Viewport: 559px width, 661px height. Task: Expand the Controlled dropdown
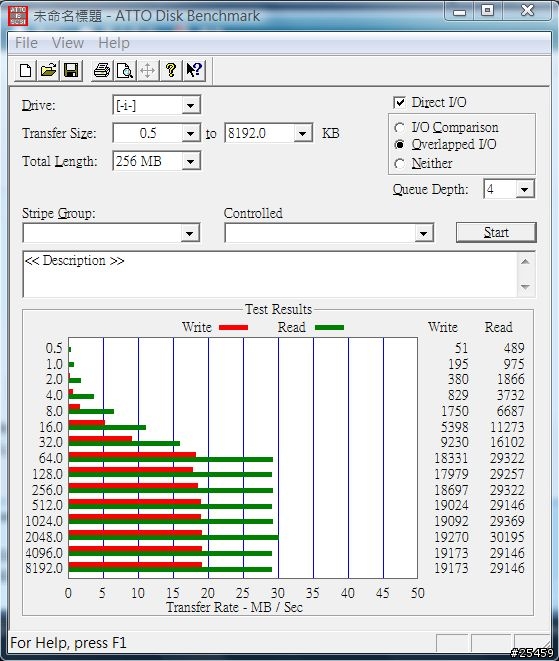[424, 233]
